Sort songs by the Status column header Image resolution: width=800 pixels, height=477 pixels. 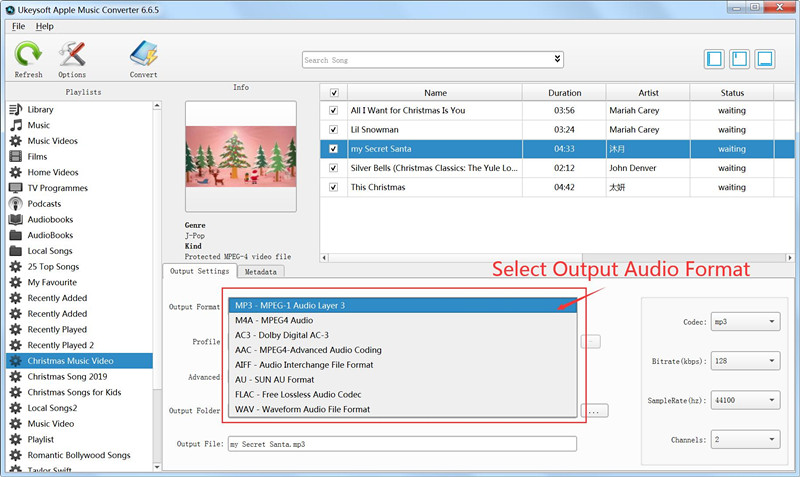tap(732, 93)
